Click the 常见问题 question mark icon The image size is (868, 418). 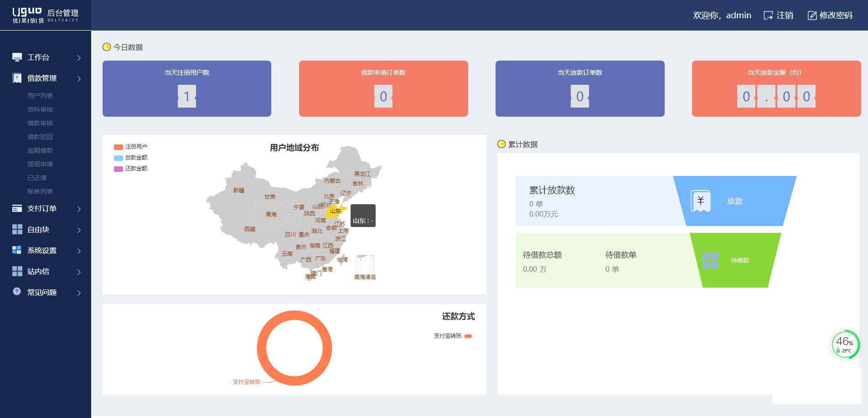coord(17,291)
